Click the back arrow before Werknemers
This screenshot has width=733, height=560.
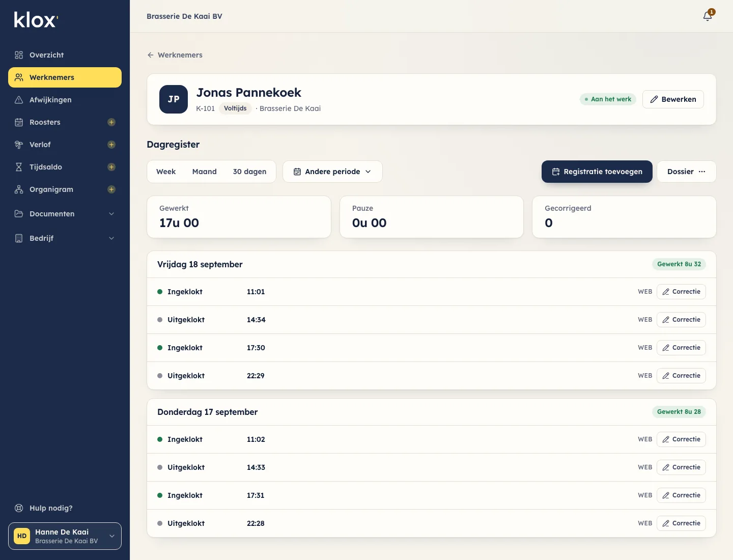click(151, 55)
